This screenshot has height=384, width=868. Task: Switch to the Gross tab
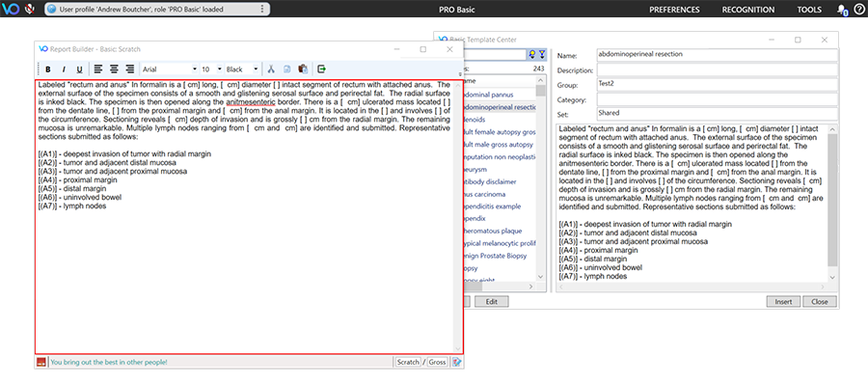[437, 362]
